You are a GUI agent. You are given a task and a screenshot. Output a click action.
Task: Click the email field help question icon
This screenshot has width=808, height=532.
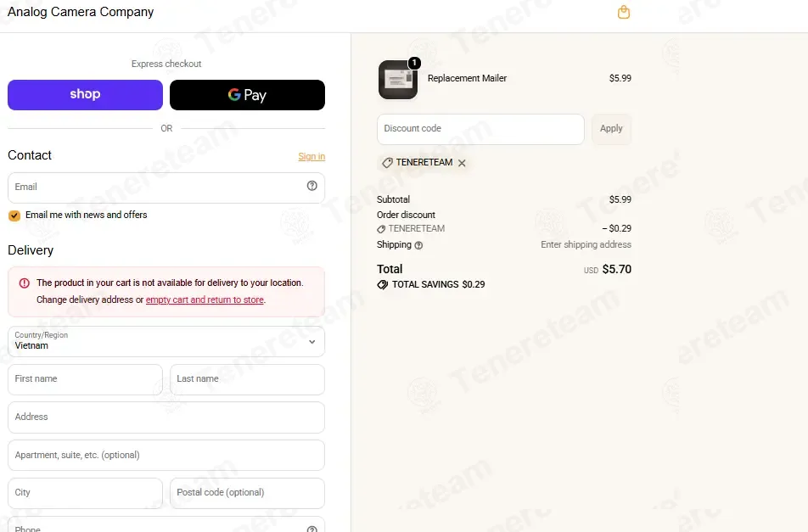coord(311,186)
